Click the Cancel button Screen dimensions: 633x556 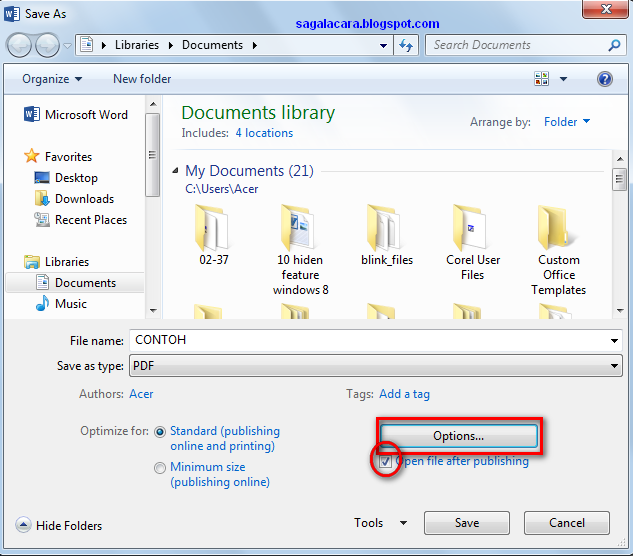(567, 523)
